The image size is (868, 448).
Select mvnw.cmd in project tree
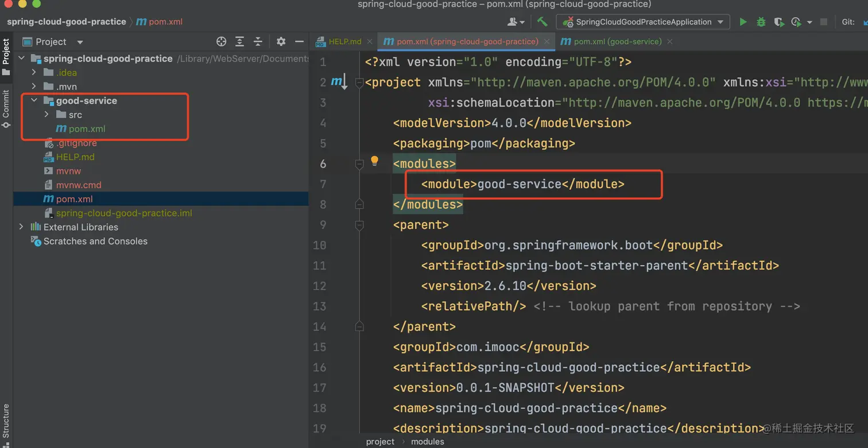(79, 185)
